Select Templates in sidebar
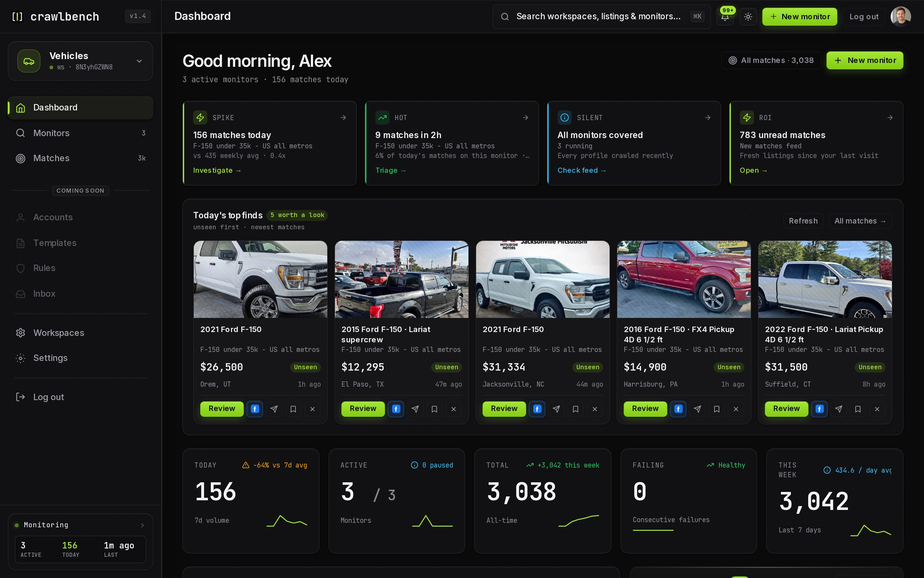This screenshot has height=578, width=924. pos(80,243)
